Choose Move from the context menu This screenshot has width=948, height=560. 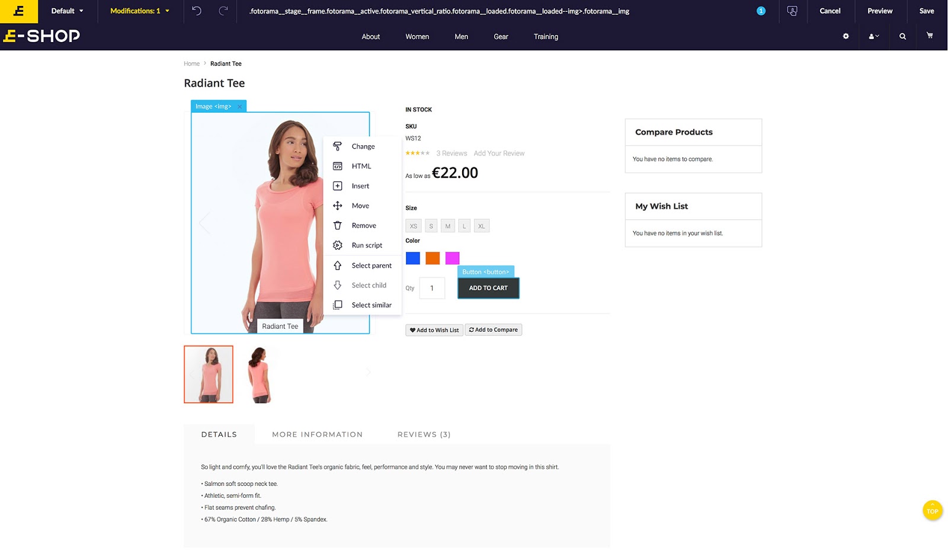point(360,206)
